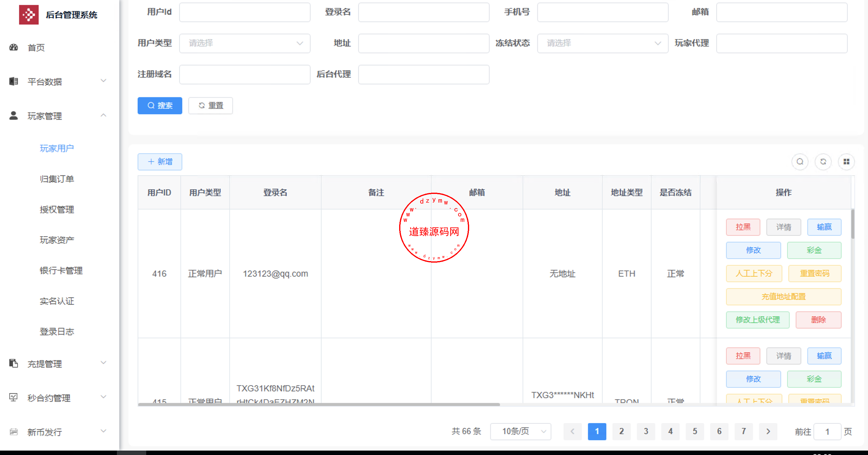The image size is (868, 455).
Task: Expand the 充提管理 menu
Action: coord(103,363)
